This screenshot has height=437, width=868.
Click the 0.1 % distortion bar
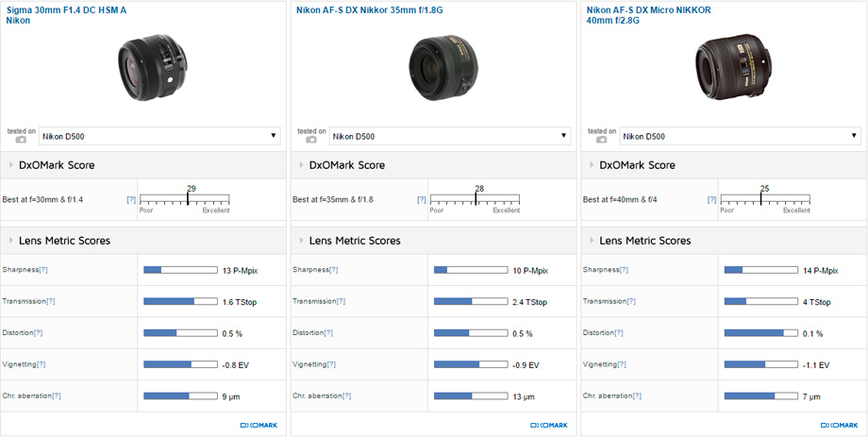point(761,333)
